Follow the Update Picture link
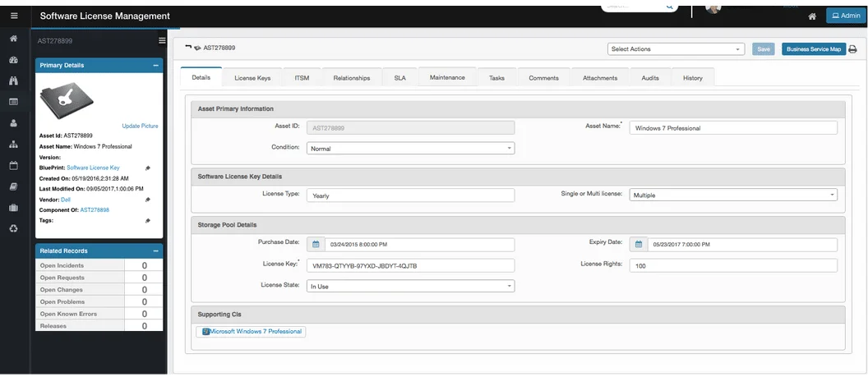Screen dimensions: 868x377 pos(140,126)
